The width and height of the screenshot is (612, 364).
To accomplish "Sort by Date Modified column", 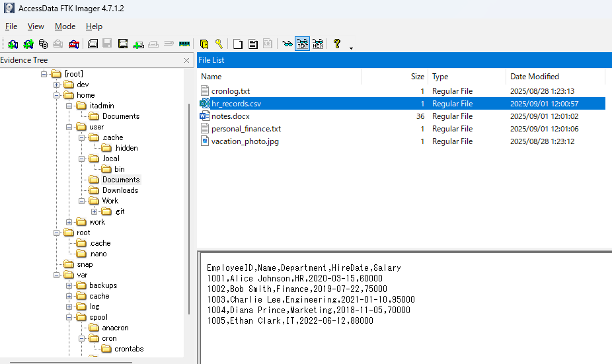I will [555, 77].
